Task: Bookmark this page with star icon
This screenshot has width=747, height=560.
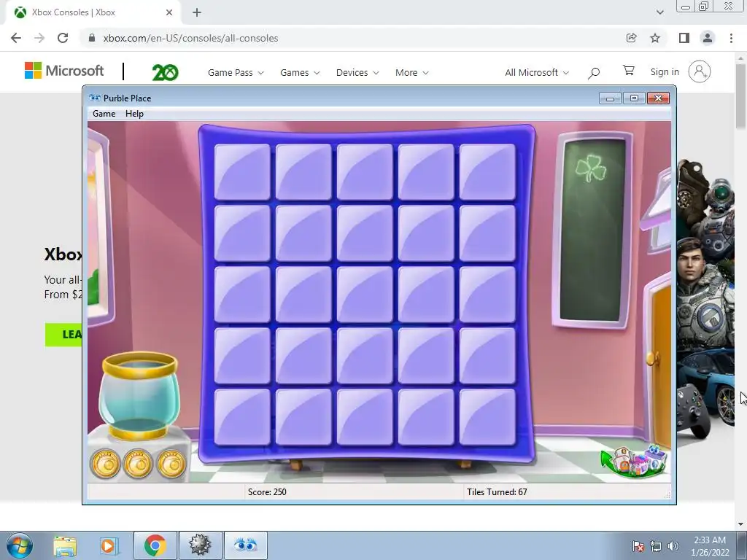Action: (x=655, y=38)
